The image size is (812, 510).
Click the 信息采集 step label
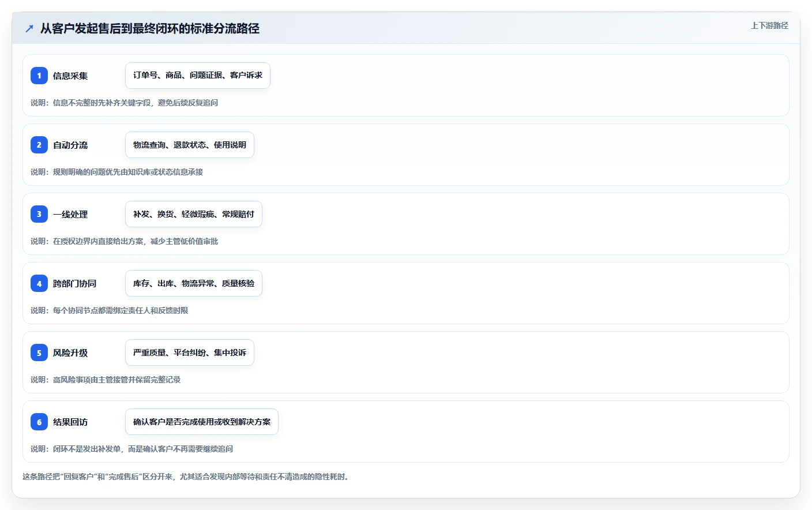point(70,76)
